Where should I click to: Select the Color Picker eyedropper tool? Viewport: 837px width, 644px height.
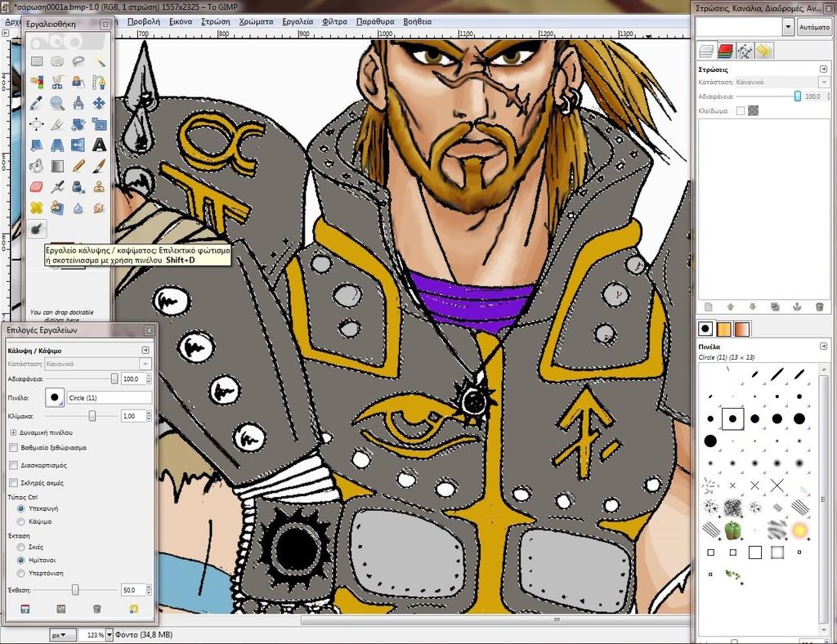click(36, 103)
